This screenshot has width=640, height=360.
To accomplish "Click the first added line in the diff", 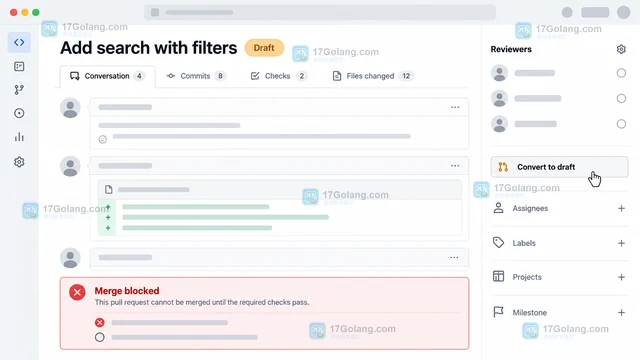I will 196,207.
